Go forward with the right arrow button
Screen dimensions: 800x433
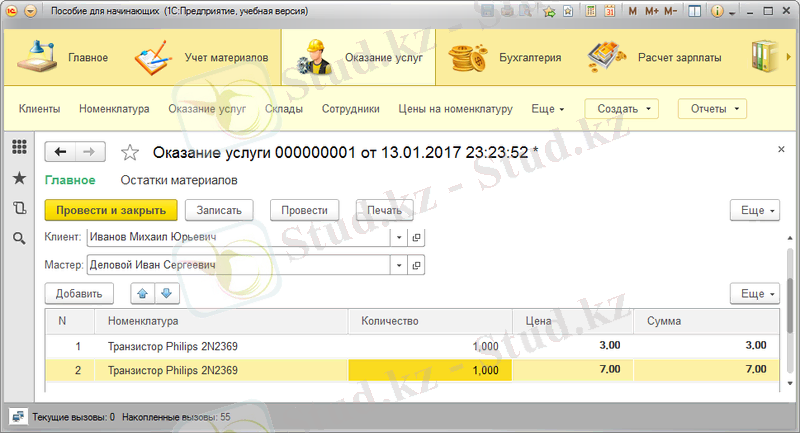click(90, 151)
